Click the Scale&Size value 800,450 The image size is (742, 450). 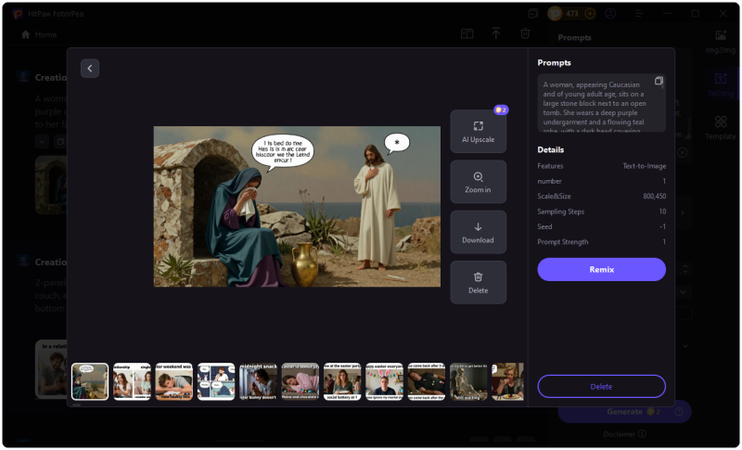[x=654, y=196]
